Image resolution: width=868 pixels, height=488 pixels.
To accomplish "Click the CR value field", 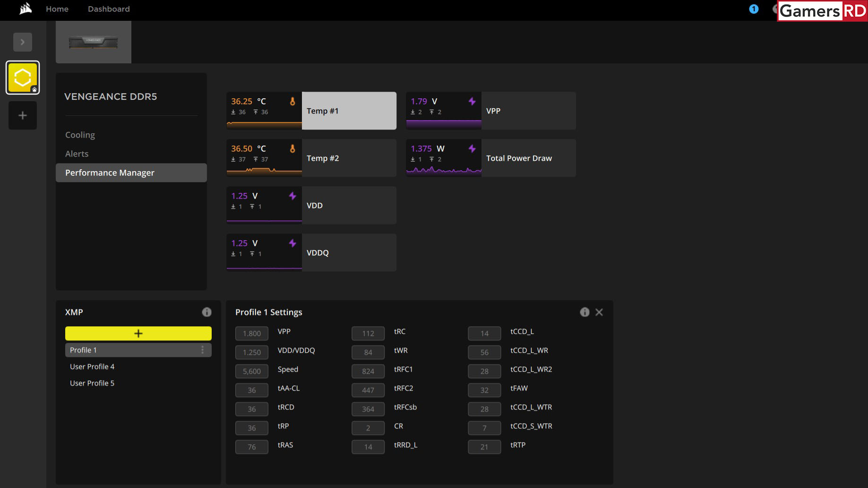I will click(368, 428).
